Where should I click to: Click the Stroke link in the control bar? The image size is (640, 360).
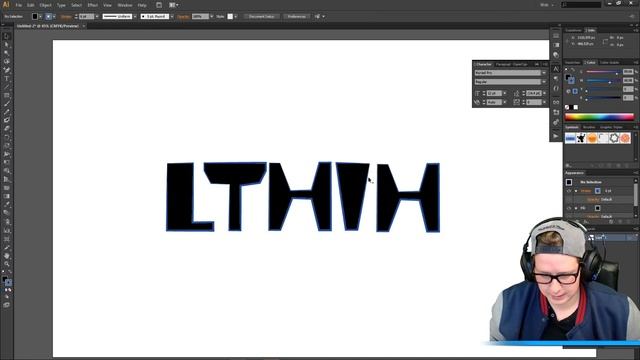point(65,17)
